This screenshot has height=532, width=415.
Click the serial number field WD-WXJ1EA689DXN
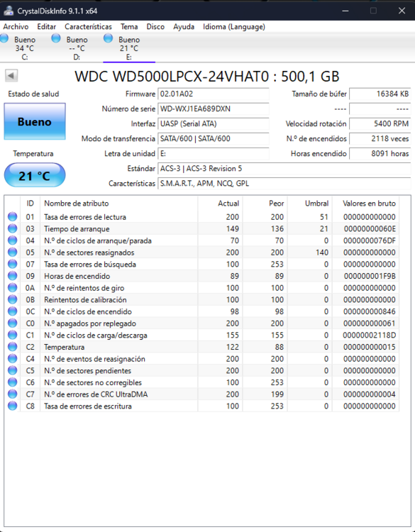click(x=214, y=109)
